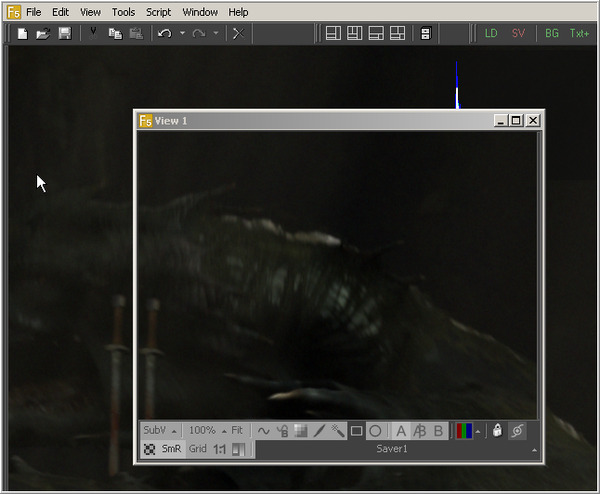Open the color channel dropdown arrow
This screenshot has height=494, width=600.
(x=478, y=432)
